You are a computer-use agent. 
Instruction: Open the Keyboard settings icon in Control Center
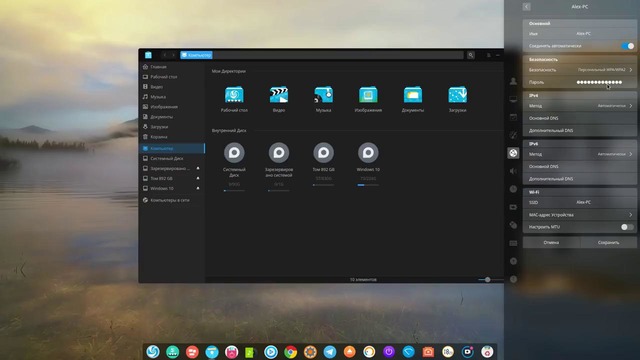pyautogui.click(x=513, y=243)
